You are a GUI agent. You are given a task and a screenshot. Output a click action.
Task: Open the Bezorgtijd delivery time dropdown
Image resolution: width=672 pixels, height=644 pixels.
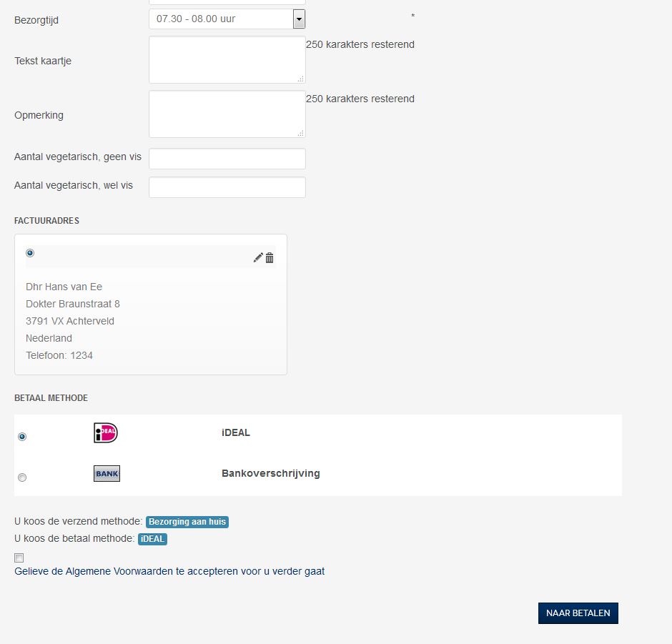[222, 19]
